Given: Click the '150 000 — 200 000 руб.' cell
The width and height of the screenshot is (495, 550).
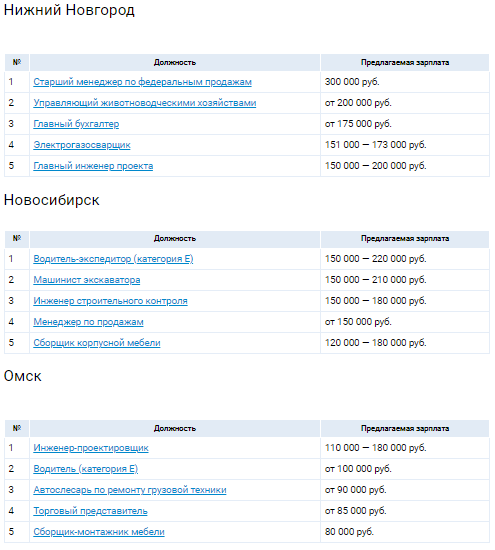Looking at the screenshot, I should click(405, 166).
